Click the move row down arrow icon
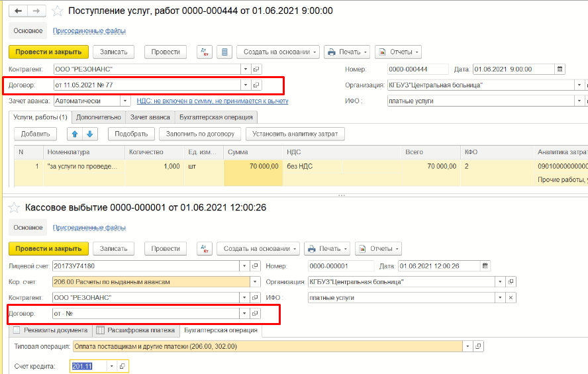Screen dimensions: 588x374 [x=89, y=134]
